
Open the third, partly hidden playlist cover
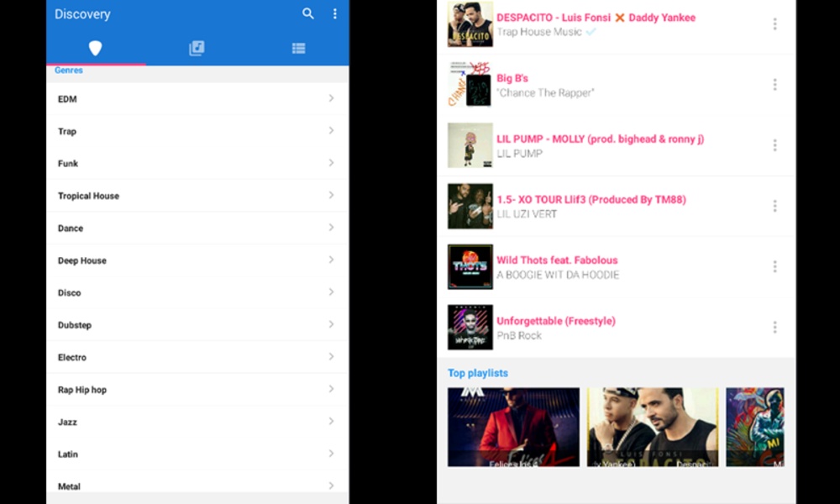tap(755, 427)
